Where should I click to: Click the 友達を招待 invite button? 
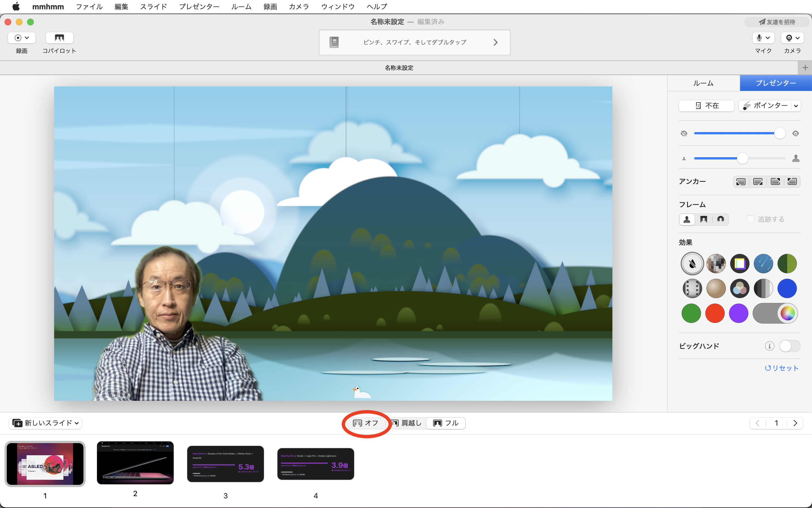pyautogui.click(x=777, y=22)
